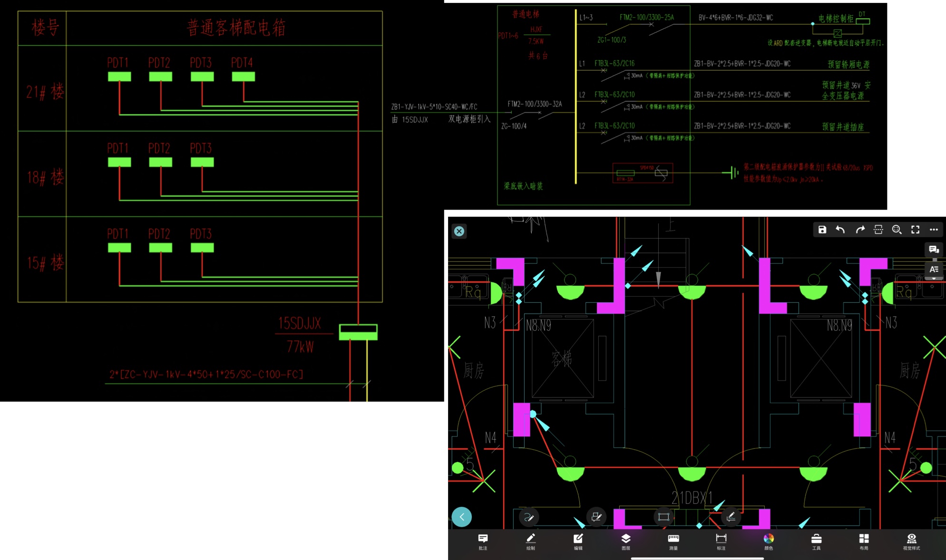The image size is (946, 560).
Task: Open the 标注 dimension tab
Action: pos(721,541)
